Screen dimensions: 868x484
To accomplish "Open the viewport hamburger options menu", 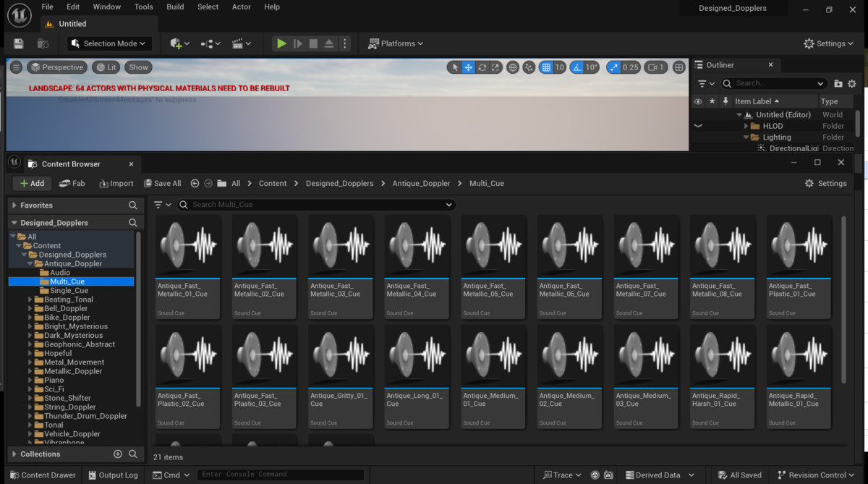I will pos(16,67).
